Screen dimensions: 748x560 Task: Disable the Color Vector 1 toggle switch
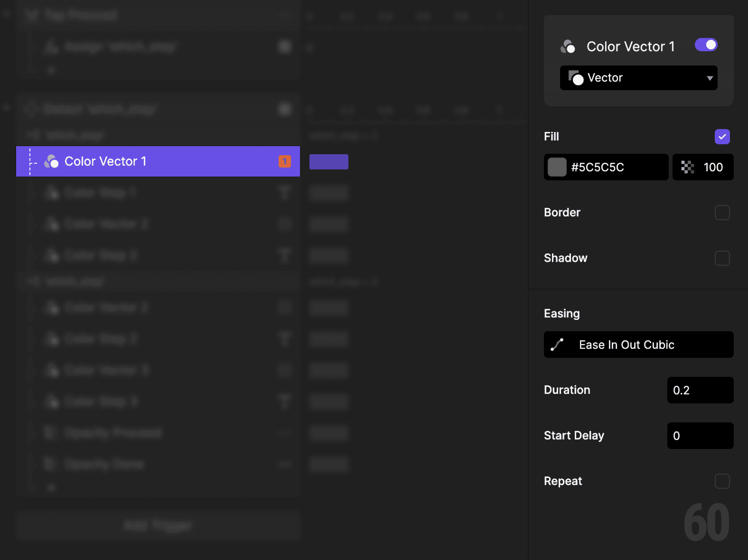click(706, 44)
